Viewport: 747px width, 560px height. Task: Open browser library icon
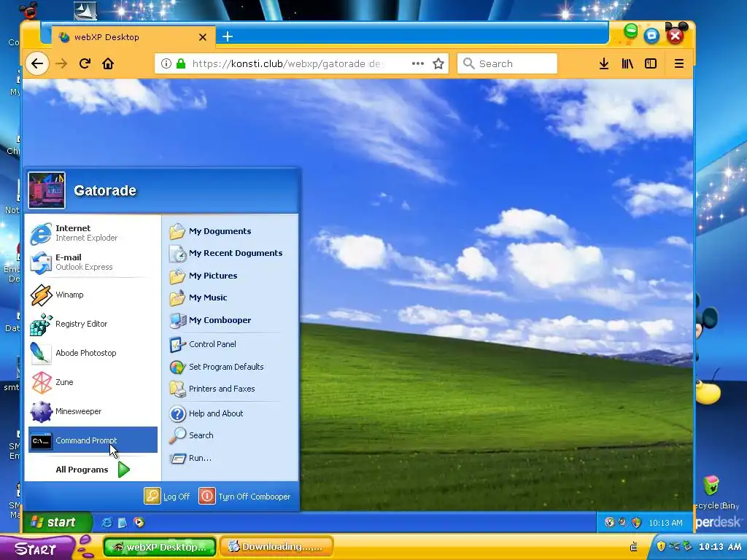point(627,64)
